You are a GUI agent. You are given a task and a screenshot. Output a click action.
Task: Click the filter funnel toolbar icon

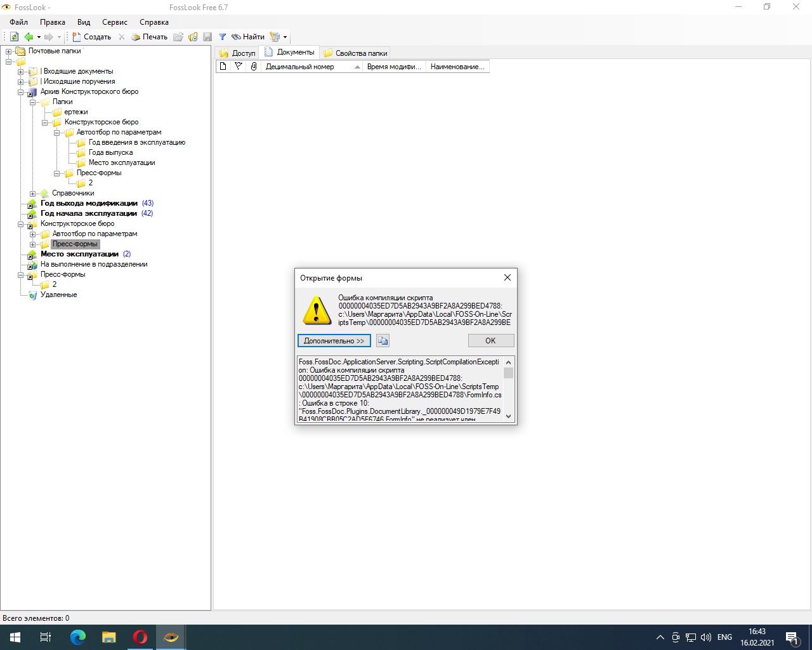coord(223,37)
